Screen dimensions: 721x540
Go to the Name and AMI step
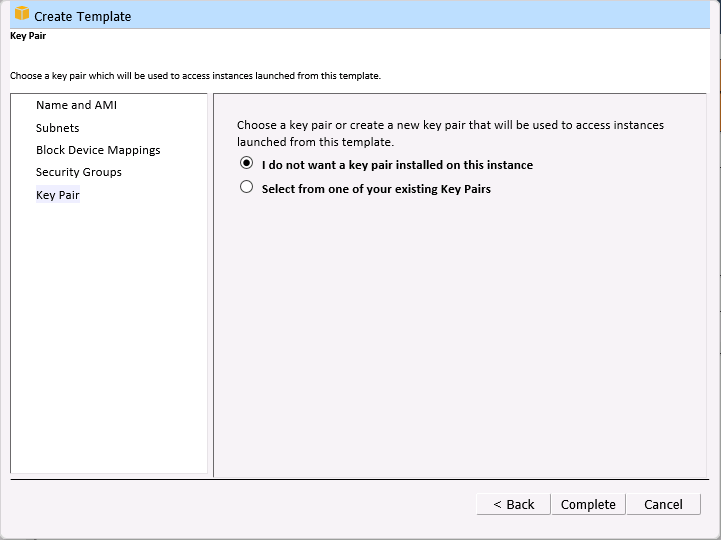(76, 105)
